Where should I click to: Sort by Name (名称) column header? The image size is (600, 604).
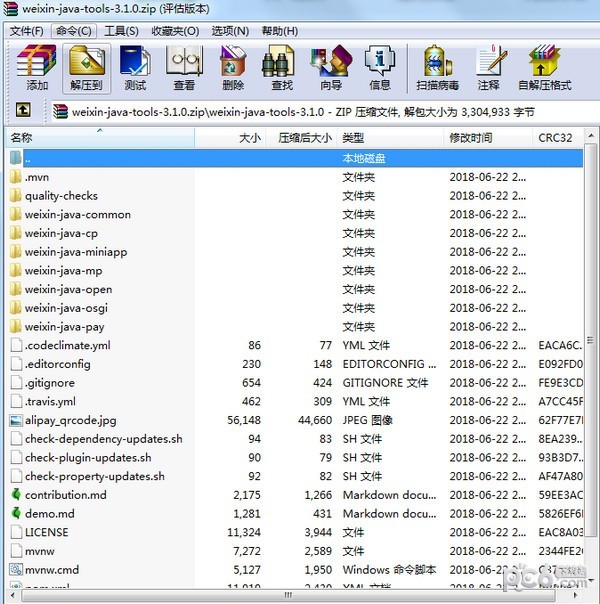pyautogui.click(x=101, y=138)
